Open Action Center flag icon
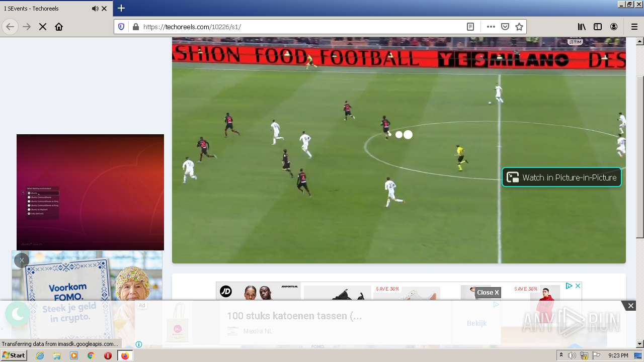The height and width of the screenshot is (362, 644). (596, 355)
